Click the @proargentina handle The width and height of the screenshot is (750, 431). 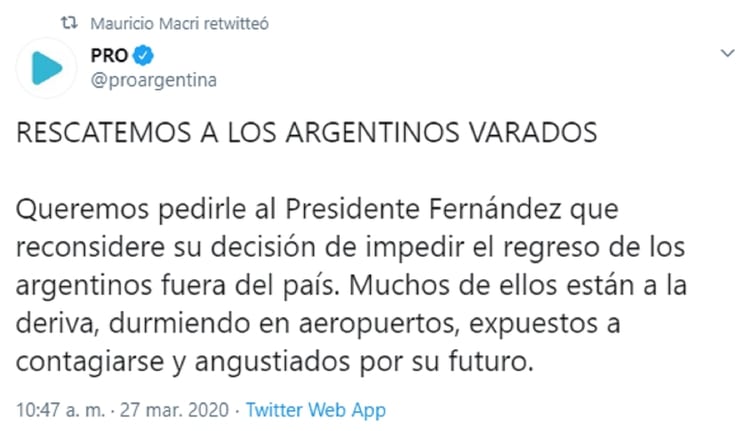[154, 79]
